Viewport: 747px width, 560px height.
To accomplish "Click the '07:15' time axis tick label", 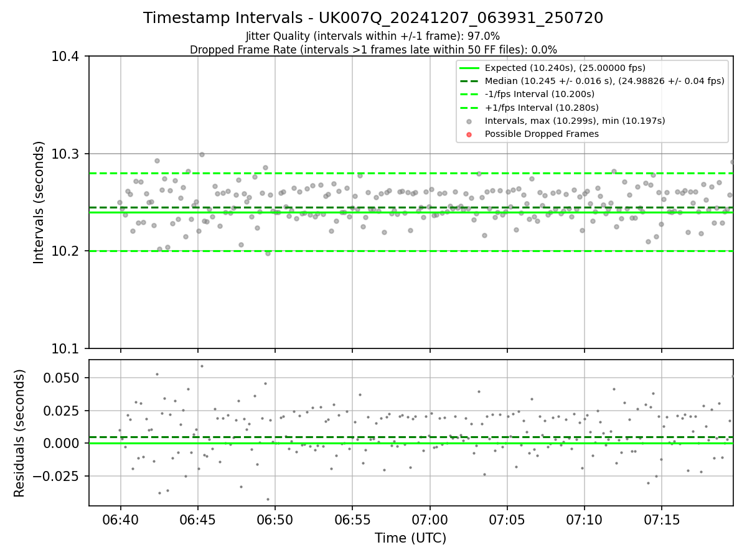I will pyautogui.click(x=661, y=519).
